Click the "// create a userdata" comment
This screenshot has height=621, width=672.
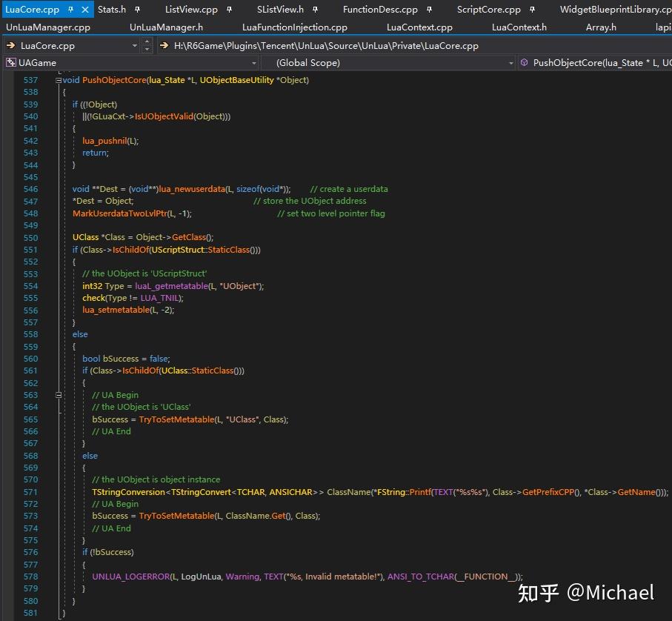click(x=349, y=189)
